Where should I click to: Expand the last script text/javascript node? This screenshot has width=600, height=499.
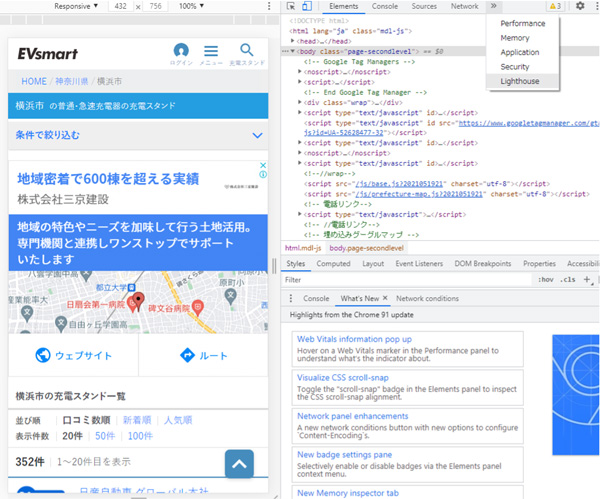[300, 214]
